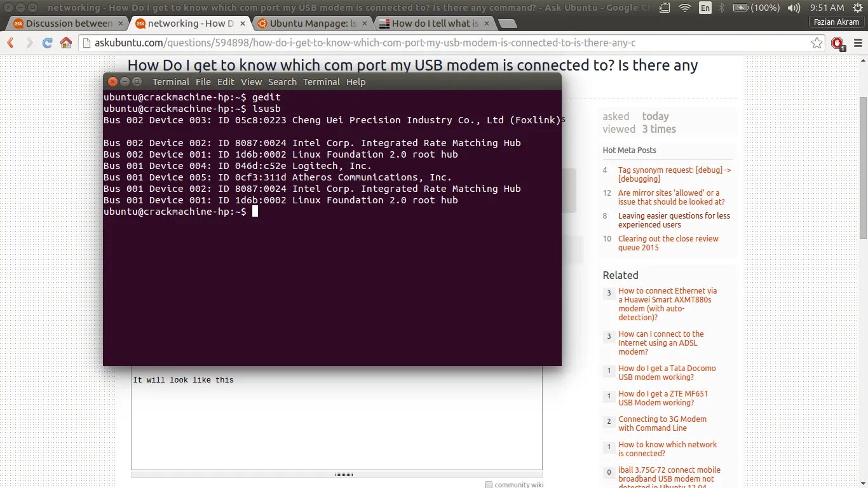Open the Terminal window's View menu
Screen dimensions: 868x488
pos(251,82)
